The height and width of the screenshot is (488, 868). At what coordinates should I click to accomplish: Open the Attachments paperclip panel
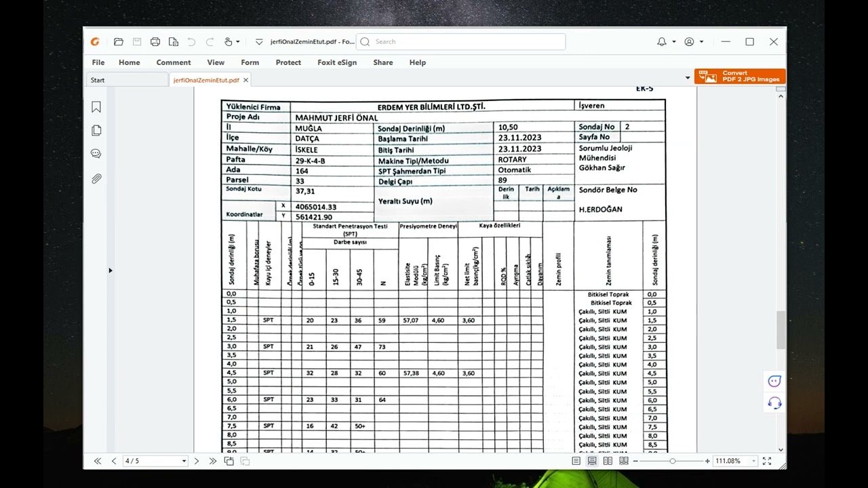(96, 179)
